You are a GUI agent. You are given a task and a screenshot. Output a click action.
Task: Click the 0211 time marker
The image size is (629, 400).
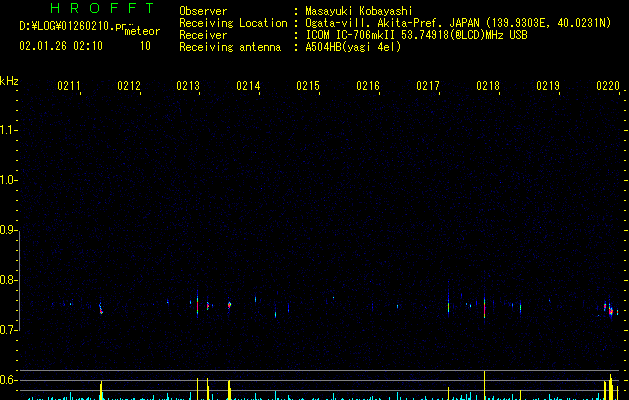click(69, 86)
